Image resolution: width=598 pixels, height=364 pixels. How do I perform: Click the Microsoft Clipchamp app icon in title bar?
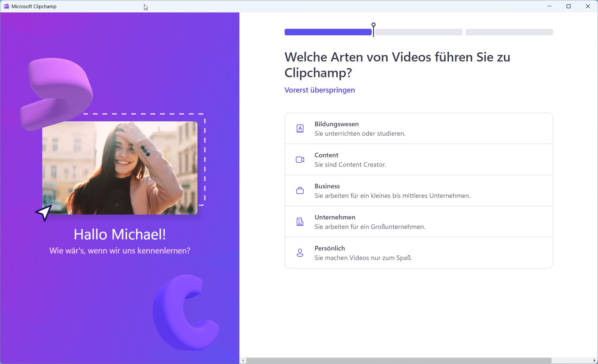pyautogui.click(x=6, y=6)
